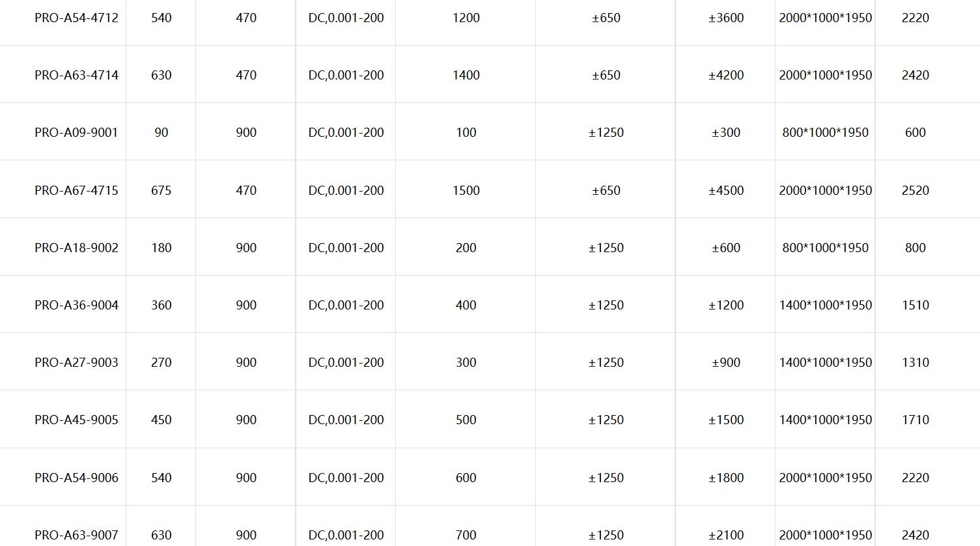Click the PRO-A54-9006 model name
Screen dimensions: 980x546
tap(76, 478)
